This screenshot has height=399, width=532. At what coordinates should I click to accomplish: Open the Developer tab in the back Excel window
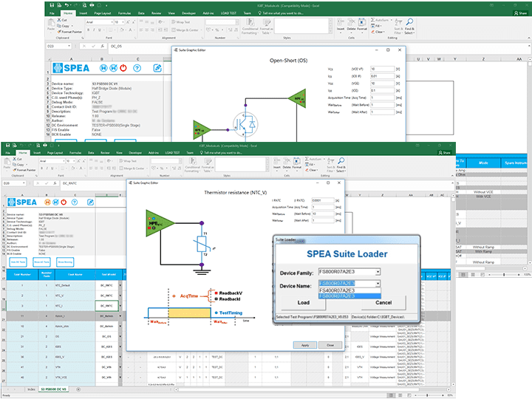[x=188, y=13]
